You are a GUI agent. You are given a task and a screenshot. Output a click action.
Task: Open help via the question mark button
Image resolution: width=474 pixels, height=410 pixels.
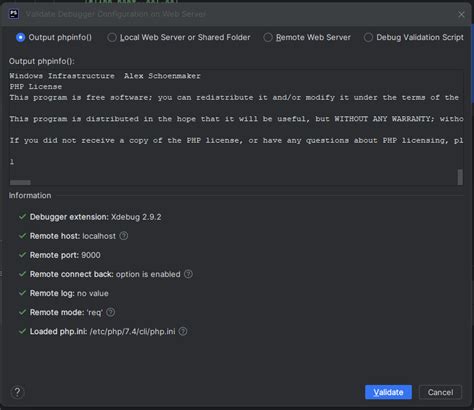pyautogui.click(x=17, y=392)
